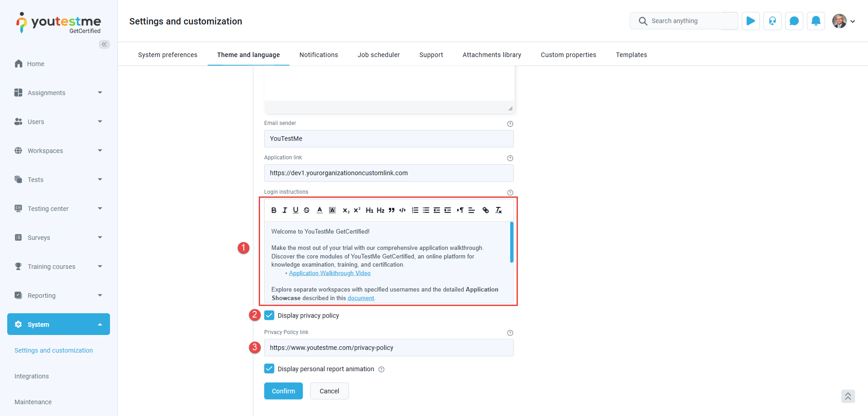Screen dimensions: 868x416
Task: Apply strikethrough formatting
Action: [x=307, y=210]
